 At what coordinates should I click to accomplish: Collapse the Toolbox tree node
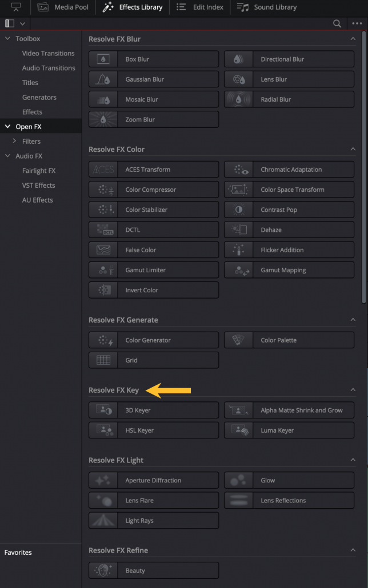pos(7,39)
